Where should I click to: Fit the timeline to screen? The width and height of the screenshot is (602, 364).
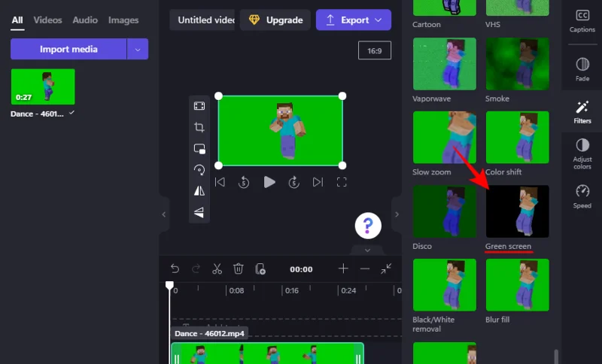click(x=386, y=269)
